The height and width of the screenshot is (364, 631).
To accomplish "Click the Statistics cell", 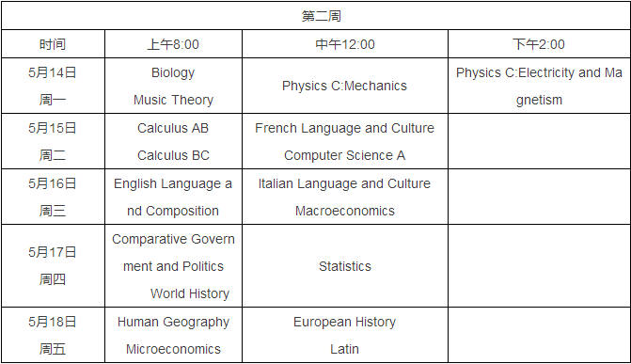I will click(345, 266).
